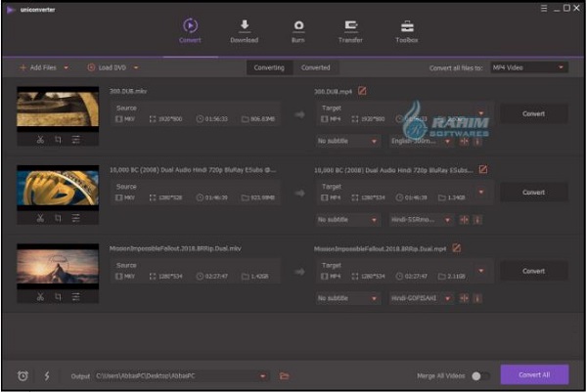Open subtitle dropdown for 10,000 BC
This screenshot has width=587, height=392.
point(347,220)
